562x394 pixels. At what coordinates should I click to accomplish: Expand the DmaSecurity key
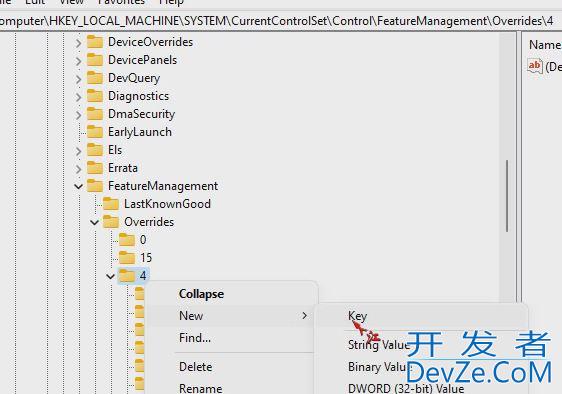tap(78, 115)
